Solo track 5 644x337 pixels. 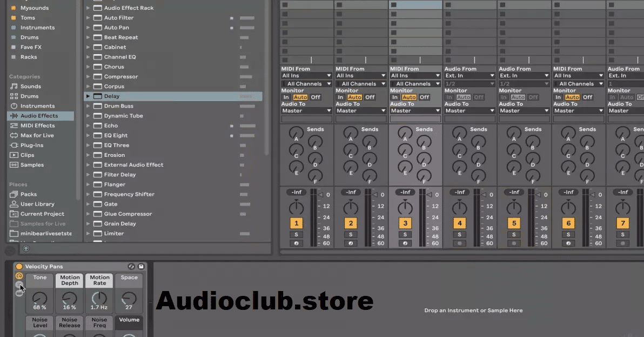[x=514, y=235]
